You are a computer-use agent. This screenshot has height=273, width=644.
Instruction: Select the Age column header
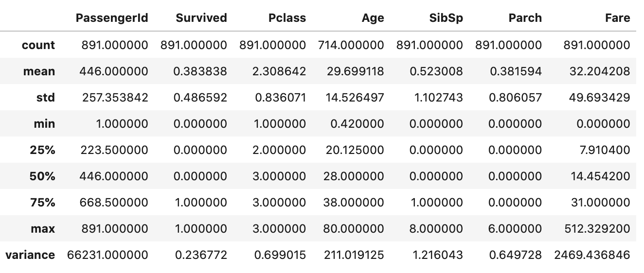tap(373, 18)
